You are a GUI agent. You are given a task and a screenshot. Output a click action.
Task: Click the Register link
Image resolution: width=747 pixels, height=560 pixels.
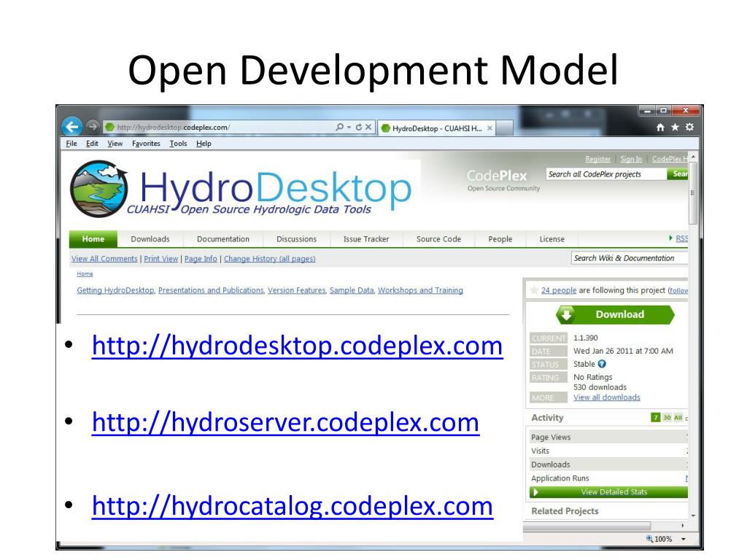[598, 159]
